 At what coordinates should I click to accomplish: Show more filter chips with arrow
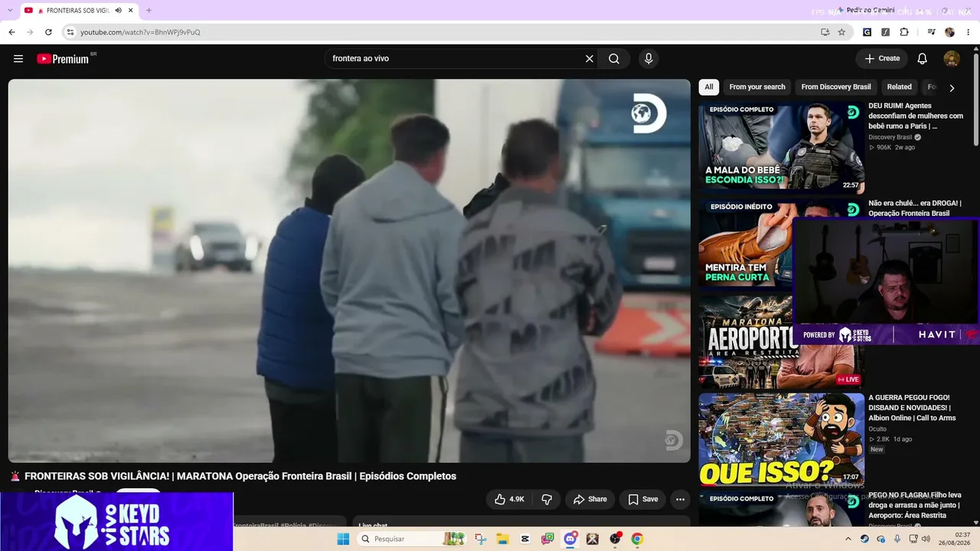click(x=952, y=88)
